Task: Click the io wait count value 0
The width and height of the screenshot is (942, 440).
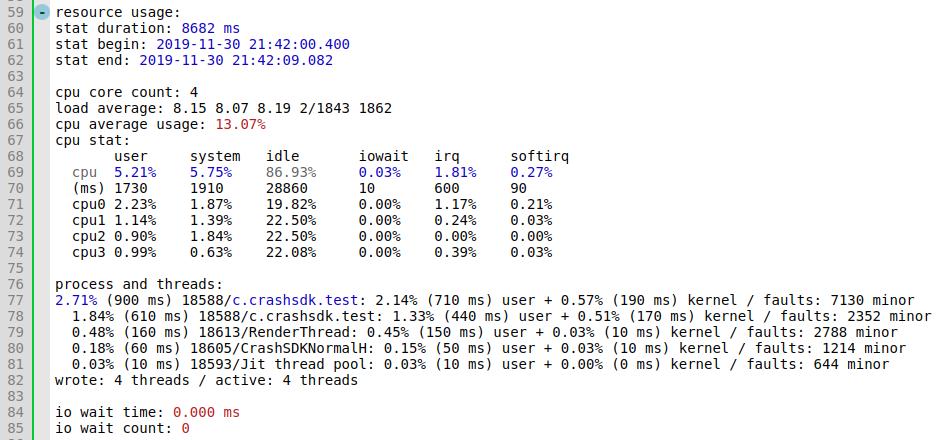Action: tap(186, 428)
